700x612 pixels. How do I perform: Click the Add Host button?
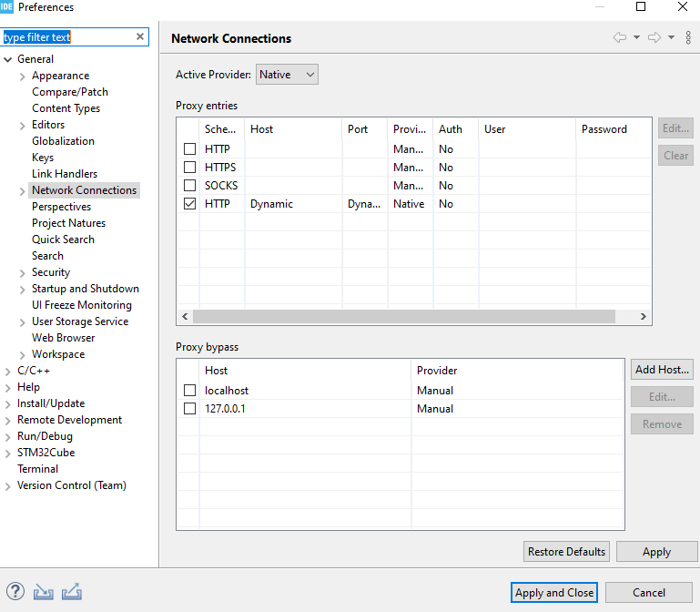pyautogui.click(x=662, y=370)
